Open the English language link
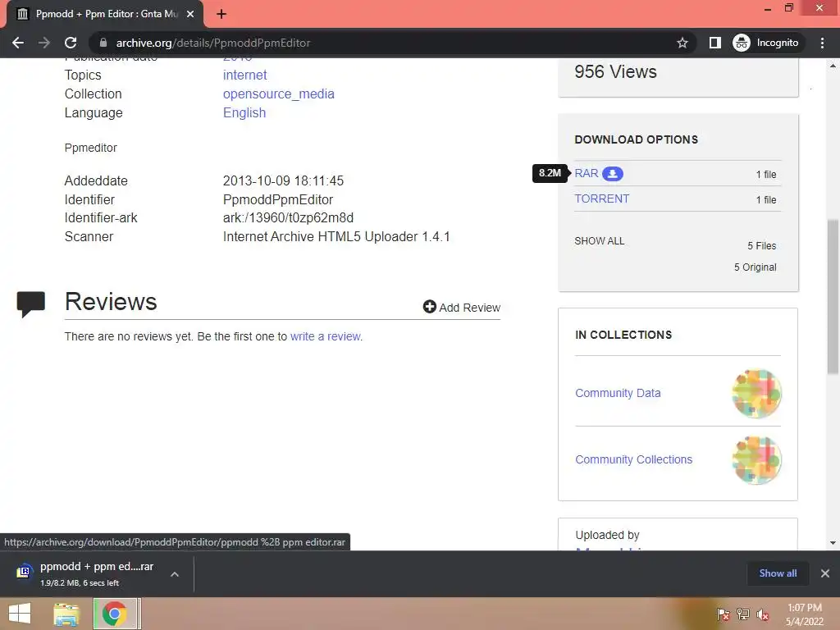Image resolution: width=840 pixels, height=630 pixels. [244, 112]
